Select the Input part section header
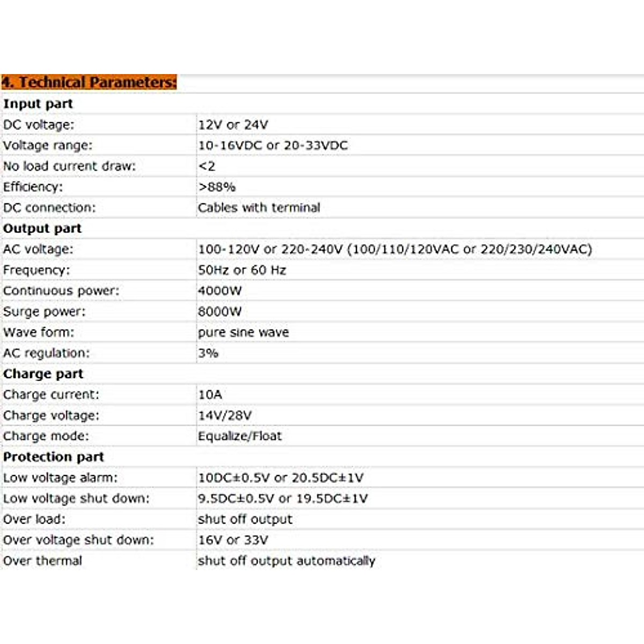Screen dimensions: 644x644 (x=38, y=104)
